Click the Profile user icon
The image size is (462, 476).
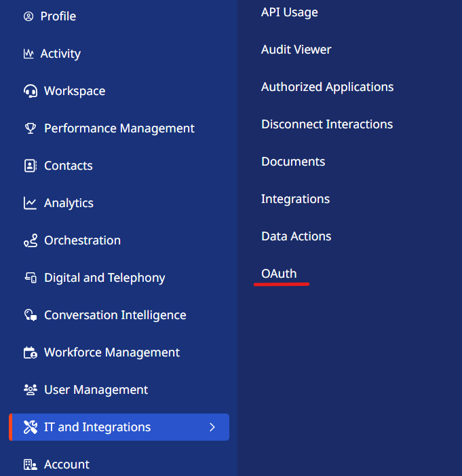click(28, 16)
